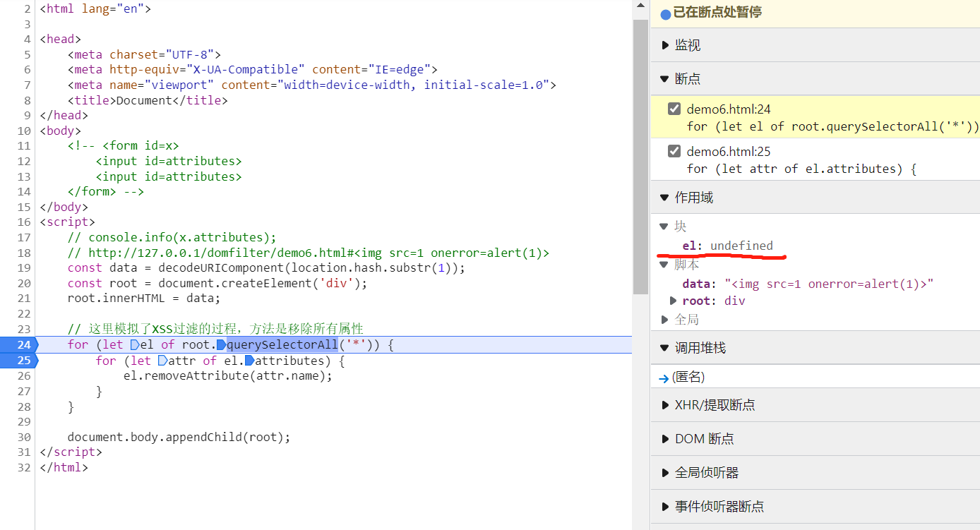This screenshot has width=980, height=530.
Task: Click the line 24 breakpoint marker in gutter
Action: (18, 344)
